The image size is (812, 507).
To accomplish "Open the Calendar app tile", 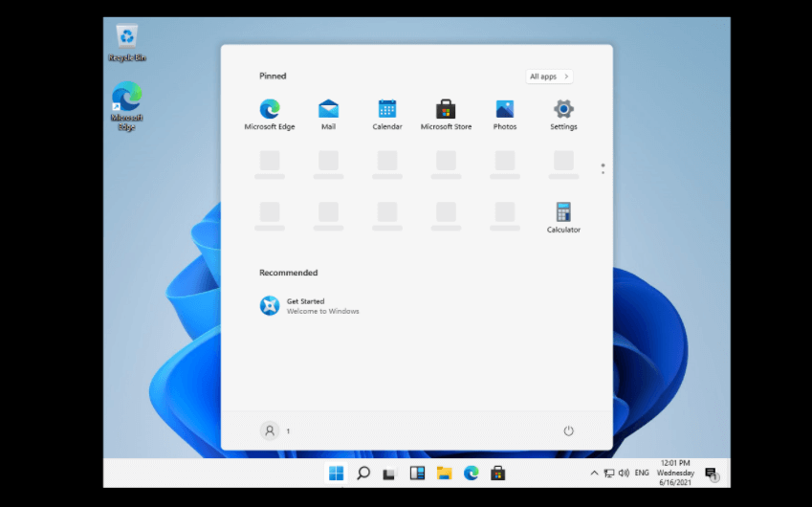I will click(387, 110).
